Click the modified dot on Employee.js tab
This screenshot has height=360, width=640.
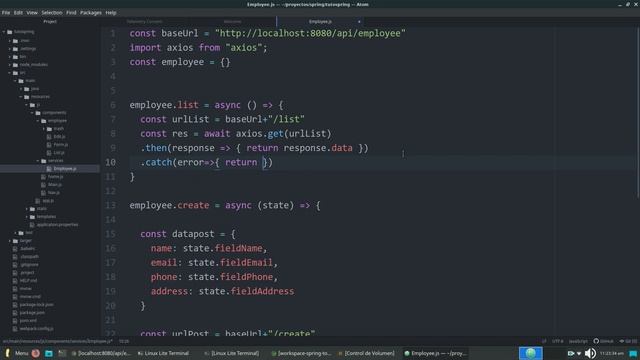[x=359, y=22]
